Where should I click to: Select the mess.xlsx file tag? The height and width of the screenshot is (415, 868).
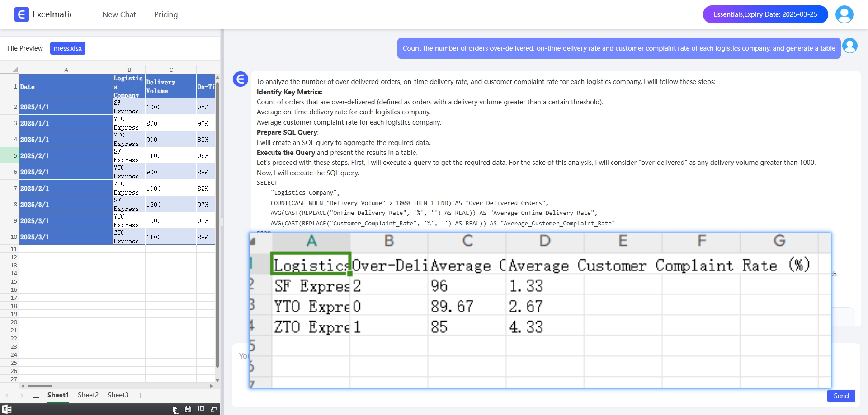(x=68, y=48)
